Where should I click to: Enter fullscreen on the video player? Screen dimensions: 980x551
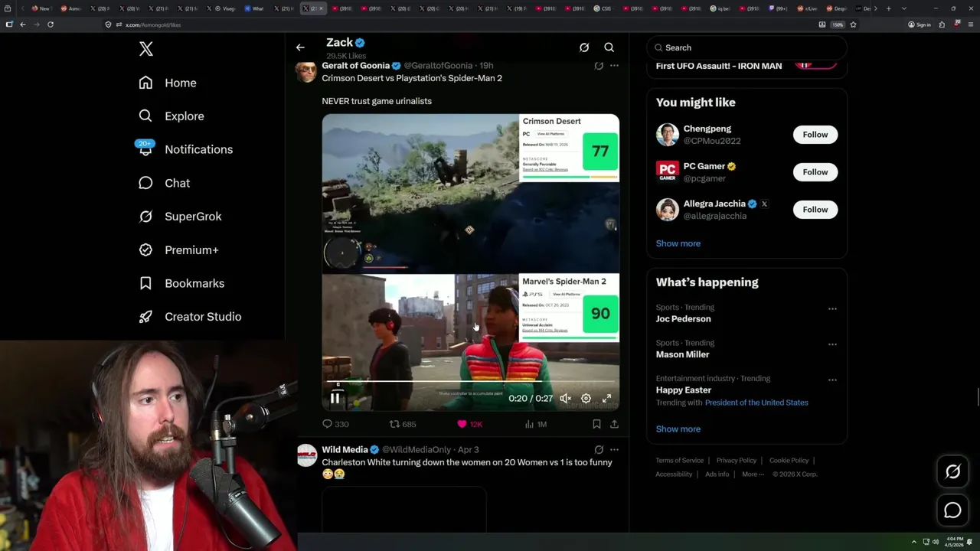coord(606,399)
